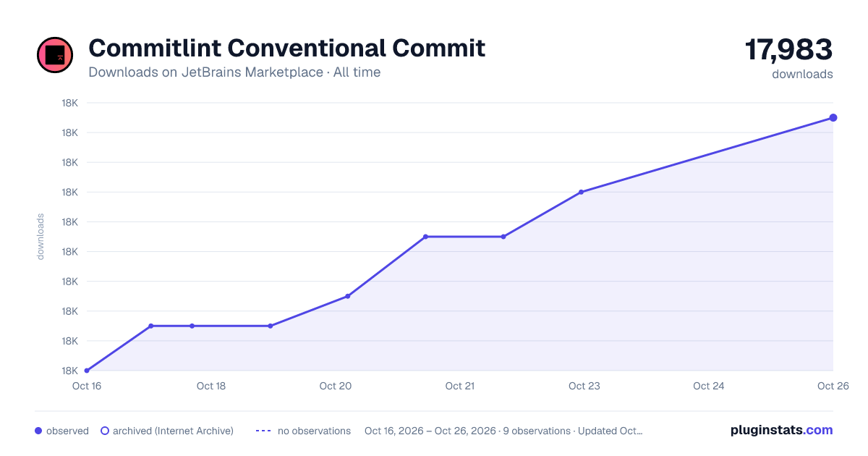Viewport: 868px width, 456px height.
Task: Click the "observed" legend label
Action: (67, 431)
